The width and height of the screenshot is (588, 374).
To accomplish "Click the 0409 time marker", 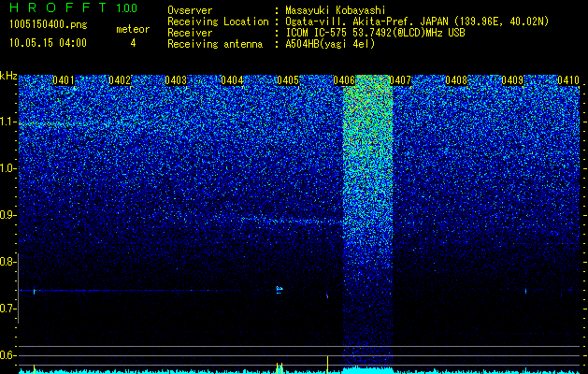I will click(x=512, y=80).
